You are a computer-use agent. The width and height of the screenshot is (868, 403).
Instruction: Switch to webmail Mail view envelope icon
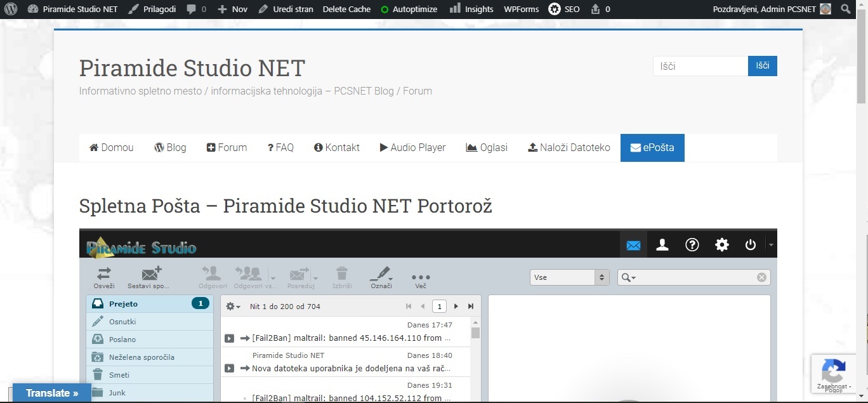pos(633,245)
